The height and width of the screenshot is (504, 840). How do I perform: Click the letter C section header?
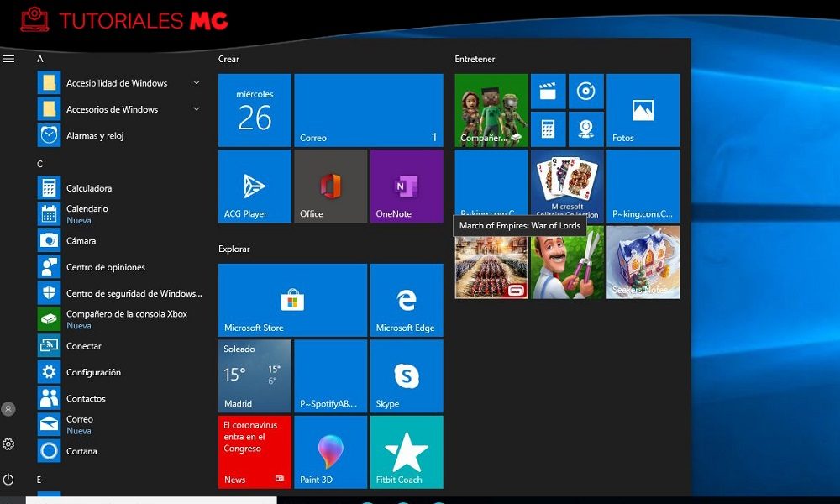[x=39, y=163]
